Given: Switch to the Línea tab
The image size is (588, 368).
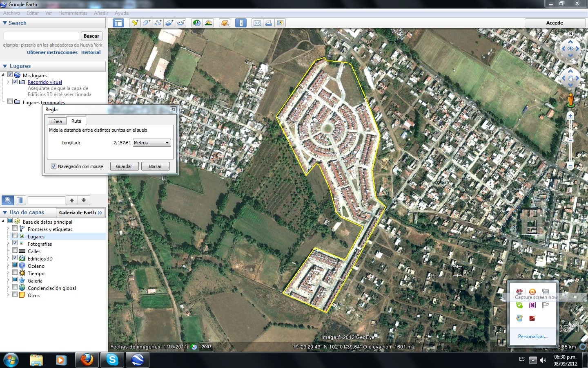Looking at the screenshot, I should tap(57, 121).
